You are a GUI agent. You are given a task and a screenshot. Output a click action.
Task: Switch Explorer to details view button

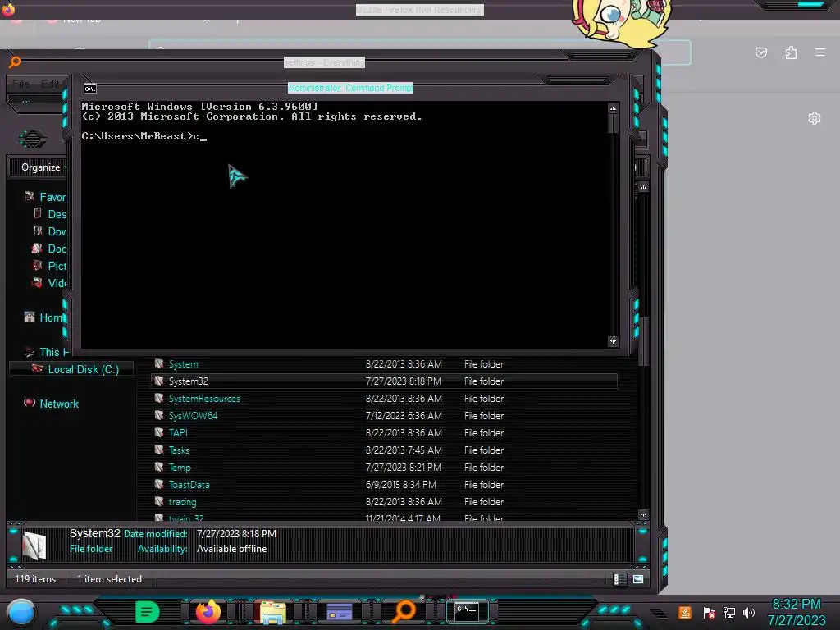pos(619,579)
